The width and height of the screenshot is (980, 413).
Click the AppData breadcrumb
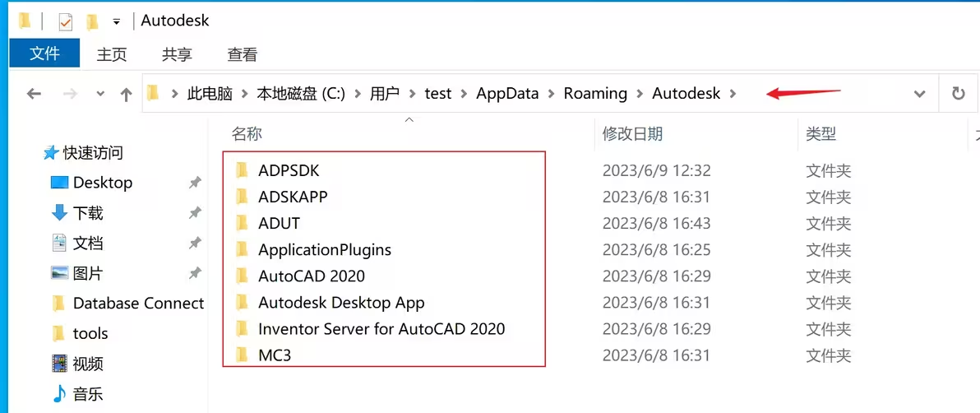[x=507, y=94]
